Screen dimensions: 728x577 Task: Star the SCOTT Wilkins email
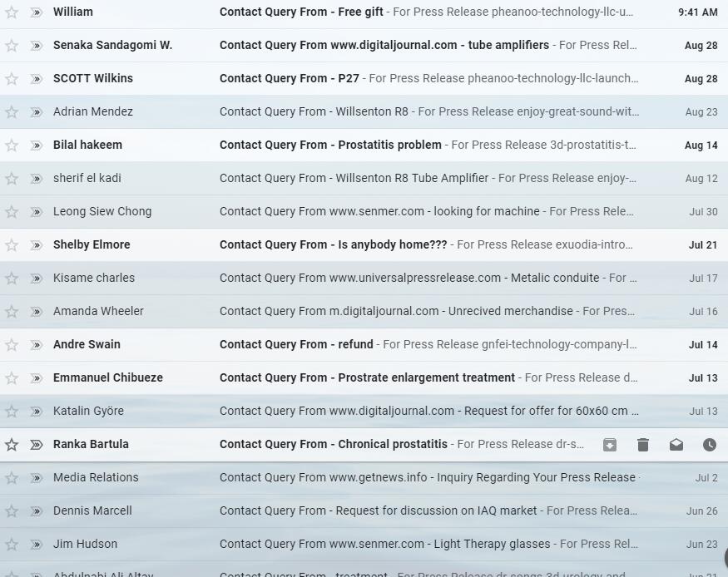coord(12,79)
